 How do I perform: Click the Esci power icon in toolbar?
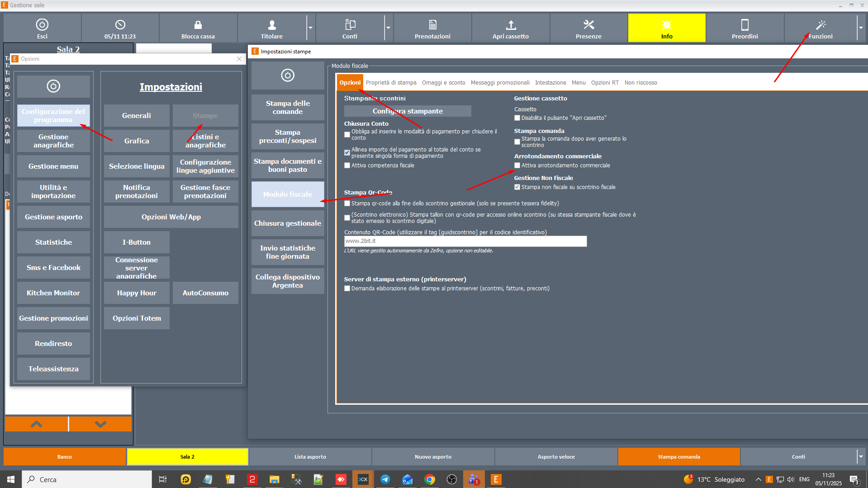(x=42, y=25)
